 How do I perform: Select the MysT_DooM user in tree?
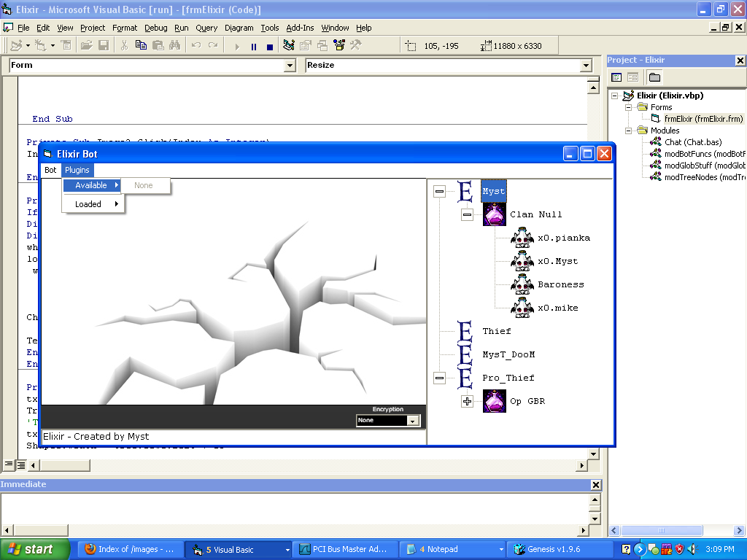coord(508,354)
